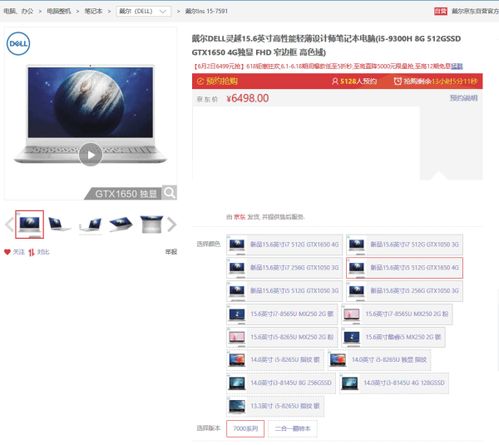The height and width of the screenshot is (445, 499).
Task: Click the heart 关注 follow icon
Action: click(x=7, y=252)
